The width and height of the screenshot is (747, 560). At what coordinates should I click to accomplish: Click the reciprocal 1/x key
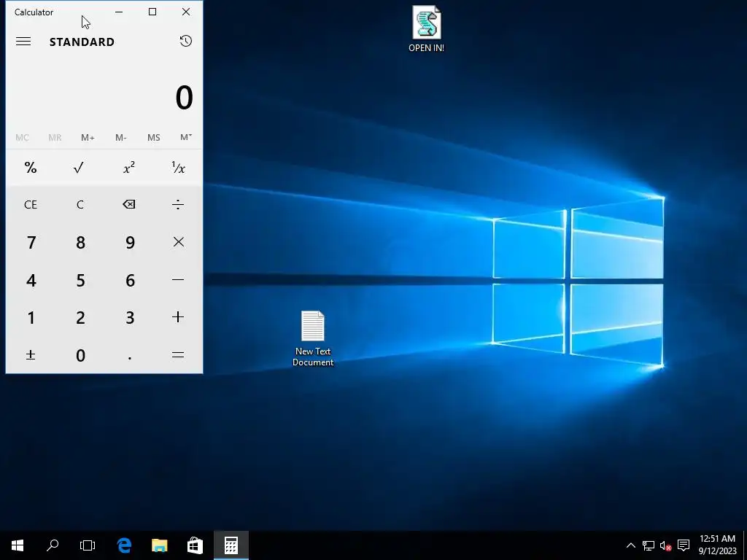click(178, 167)
